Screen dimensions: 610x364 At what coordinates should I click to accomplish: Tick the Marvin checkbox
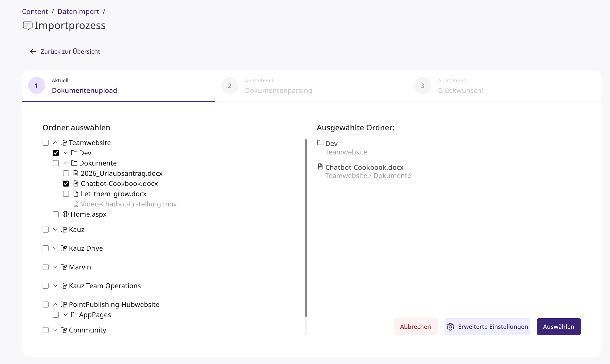coord(45,267)
